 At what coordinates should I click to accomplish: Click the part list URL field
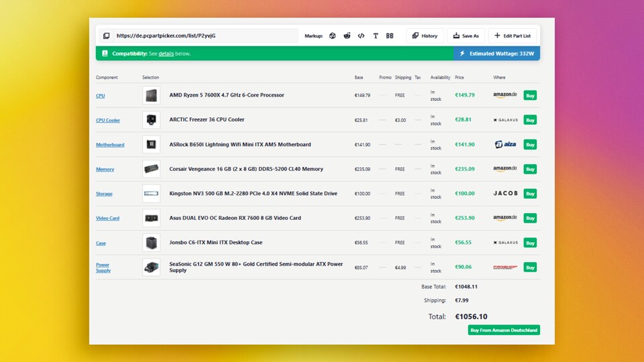click(205, 36)
